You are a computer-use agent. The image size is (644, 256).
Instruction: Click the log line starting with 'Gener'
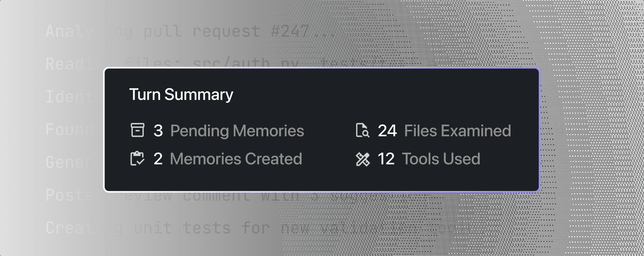point(69,163)
